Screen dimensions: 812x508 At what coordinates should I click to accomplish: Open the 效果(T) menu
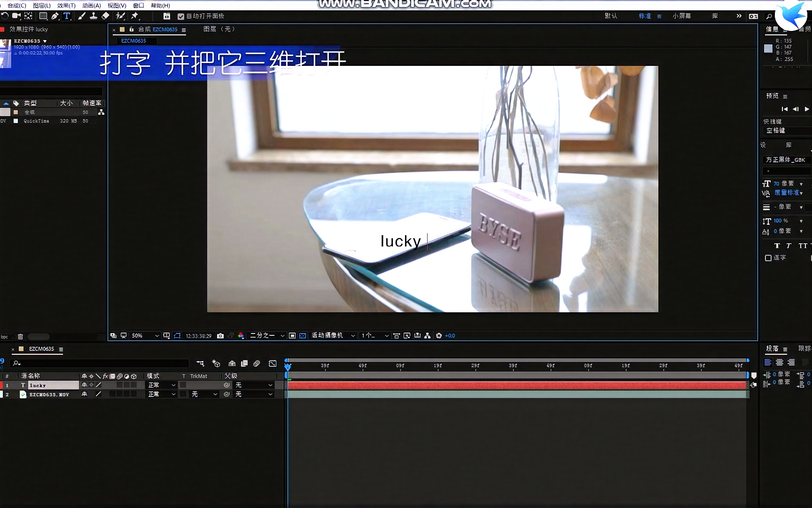click(66, 6)
